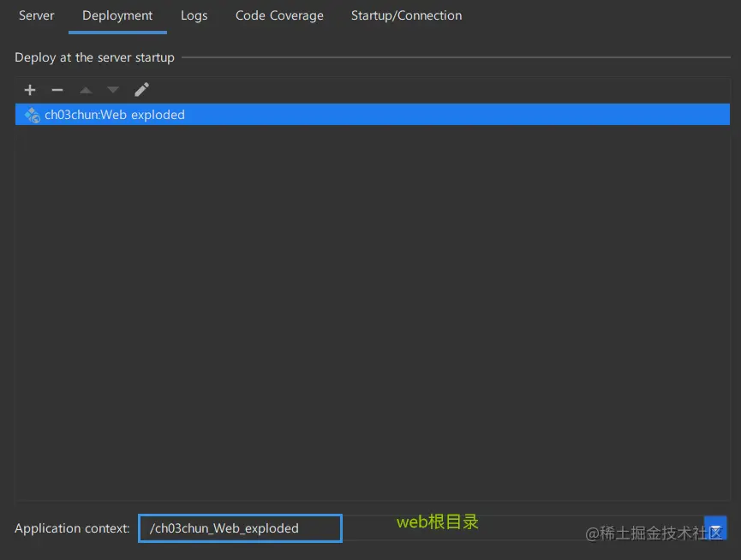The width and height of the screenshot is (741, 560).
Task: Open the Code Coverage tab
Action: (279, 15)
